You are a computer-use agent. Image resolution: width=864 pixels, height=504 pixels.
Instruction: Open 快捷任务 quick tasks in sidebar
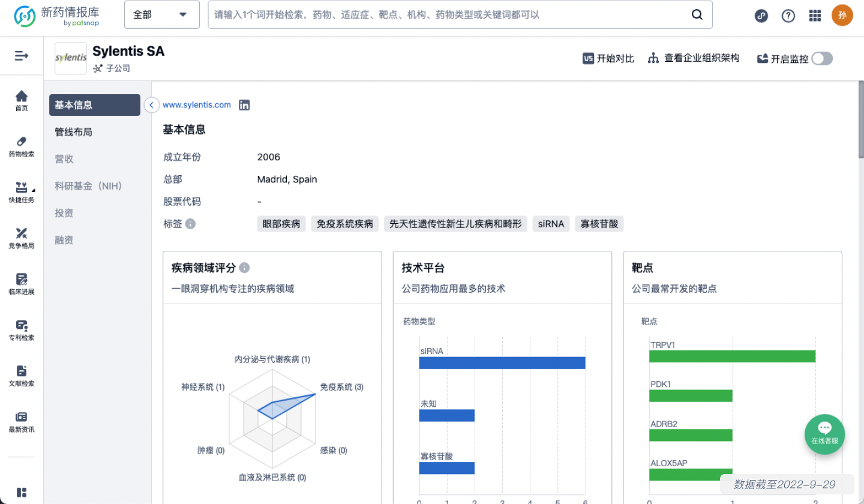click(x=22, y=192)
